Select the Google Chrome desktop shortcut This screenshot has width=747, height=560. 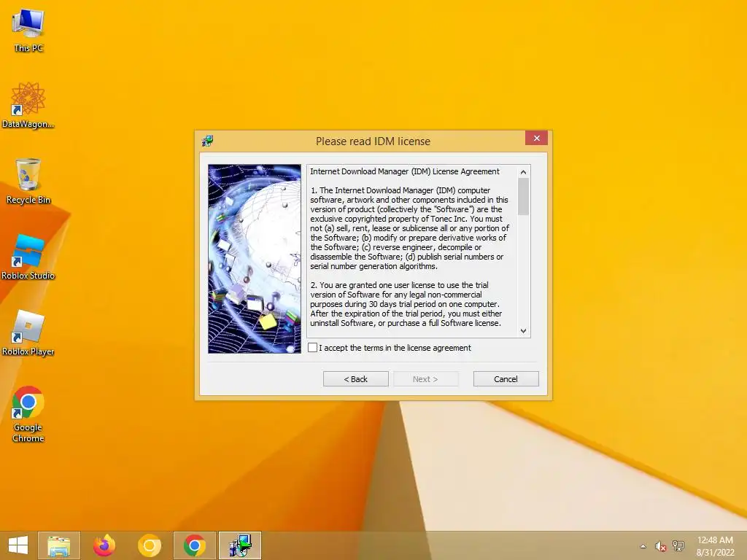point(28,414)
